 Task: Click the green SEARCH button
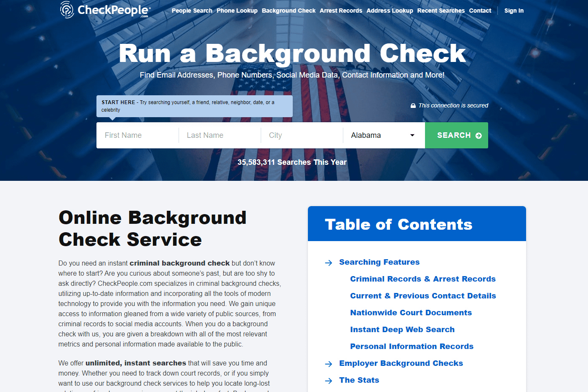[457, 135]
